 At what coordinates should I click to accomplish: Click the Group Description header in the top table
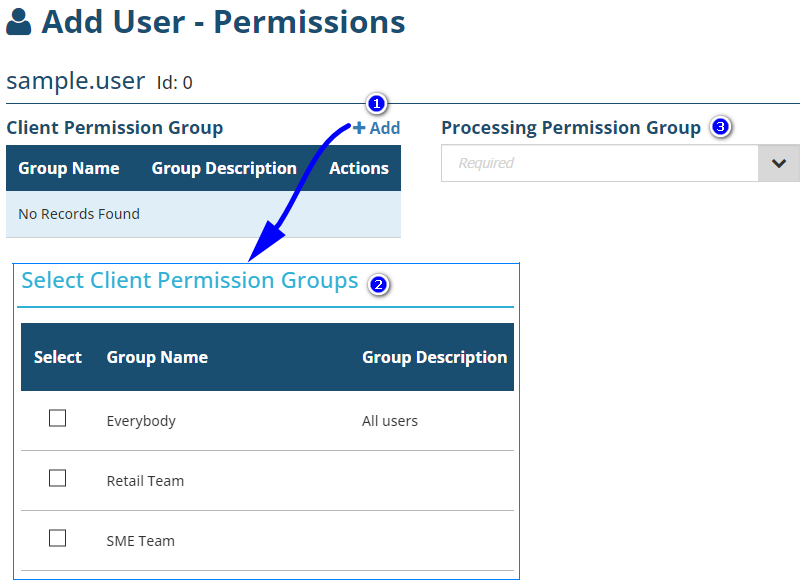point(224,168)
